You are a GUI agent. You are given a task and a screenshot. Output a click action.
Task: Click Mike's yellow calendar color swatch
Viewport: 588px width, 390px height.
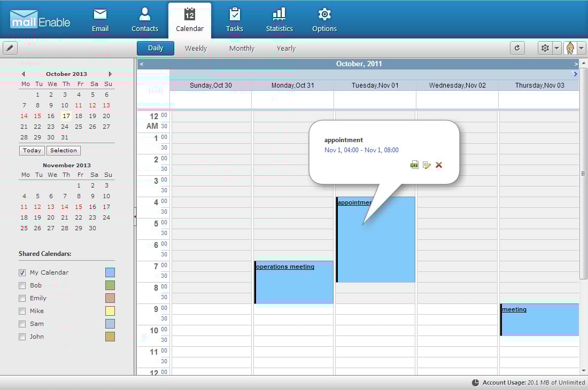coord(110,311)
